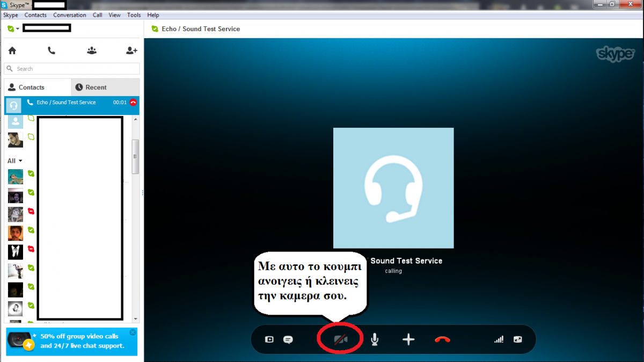Create a group with the people icon
The height and width of the screenshot is (362, 644).
92,50
